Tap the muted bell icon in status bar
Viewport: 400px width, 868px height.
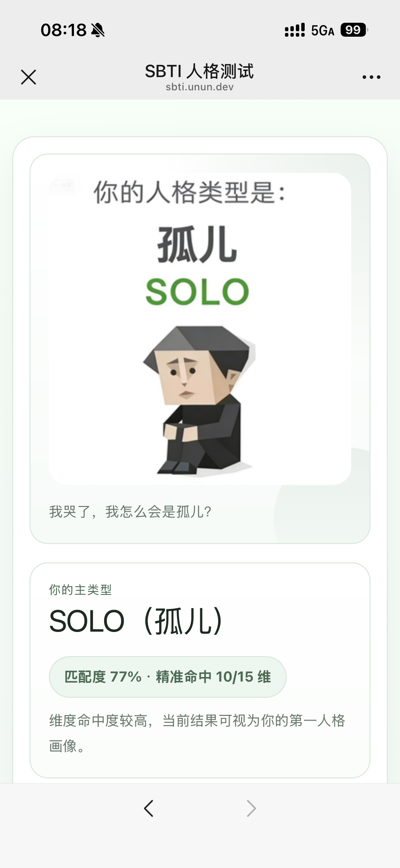98,30
